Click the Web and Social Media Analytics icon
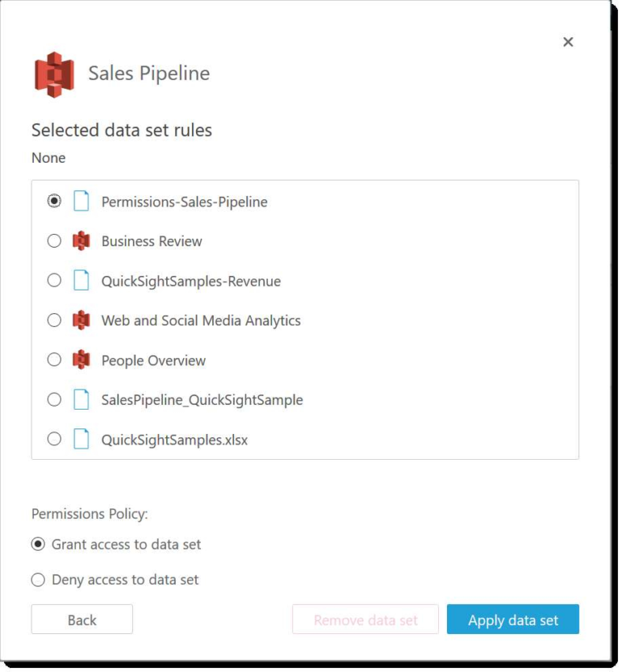This screenshot has height=672, width=622. tap(81, 320)
